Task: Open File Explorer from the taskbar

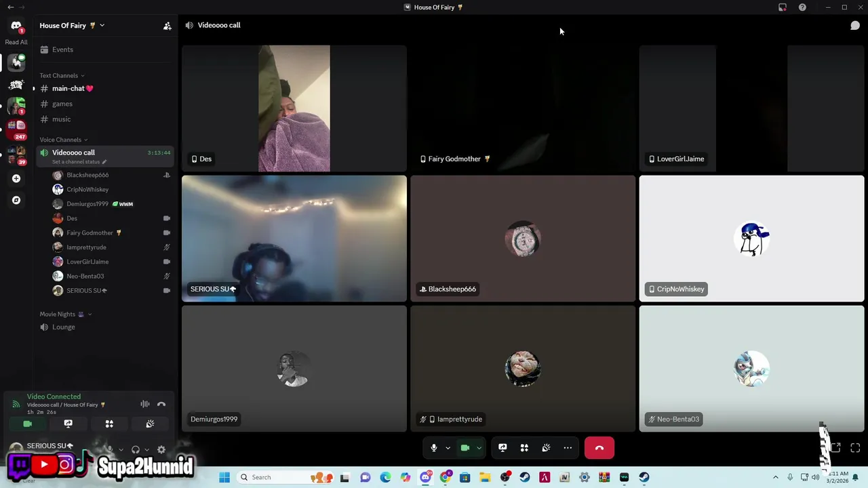Action: click(485, 477)
